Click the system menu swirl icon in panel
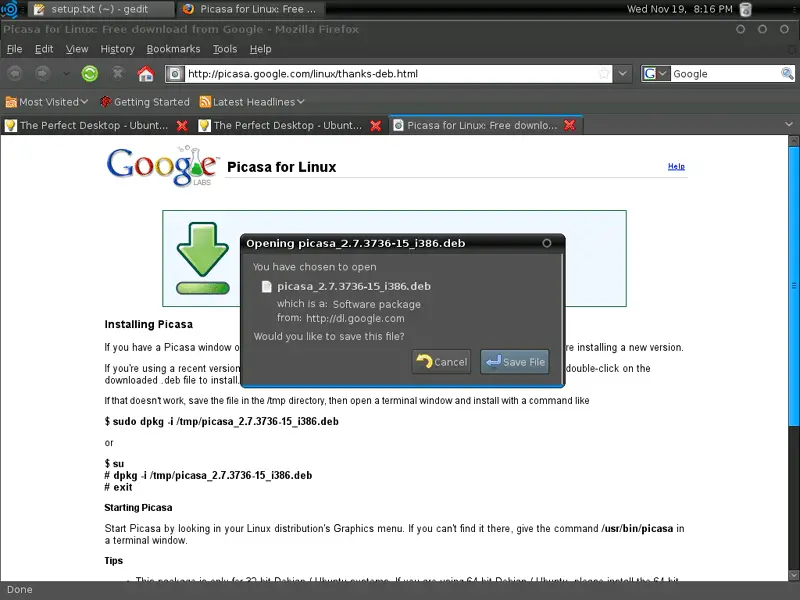Viewport: 800px width, 600px height. (x=9, y=9)
